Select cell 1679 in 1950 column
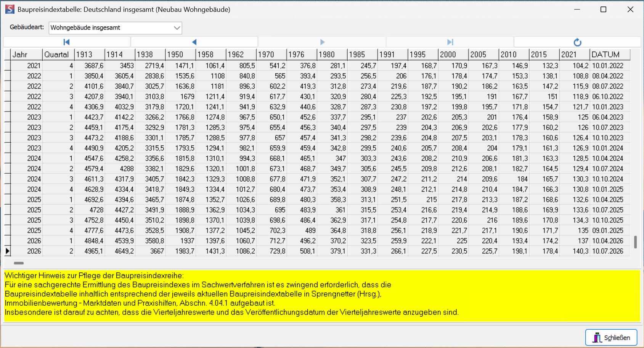Image resolution: width=644 pixels, height=348 pixels. [x=181, y=97]
